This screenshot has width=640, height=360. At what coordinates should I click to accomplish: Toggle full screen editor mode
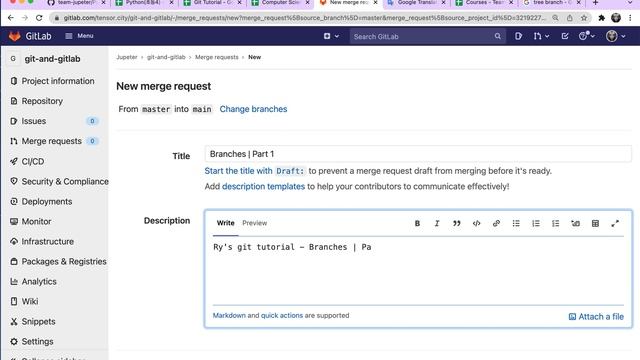point(615,223)
